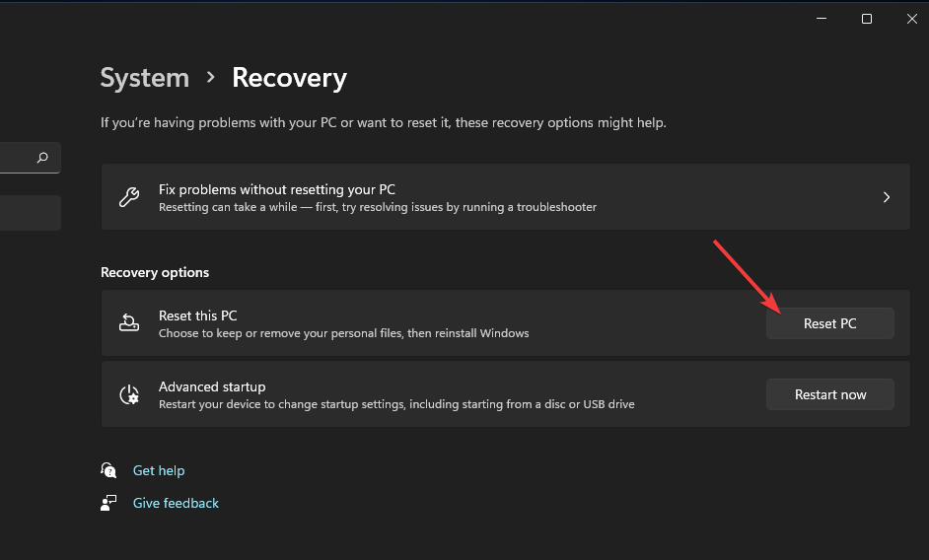Click the Get help headset icon

108,470
